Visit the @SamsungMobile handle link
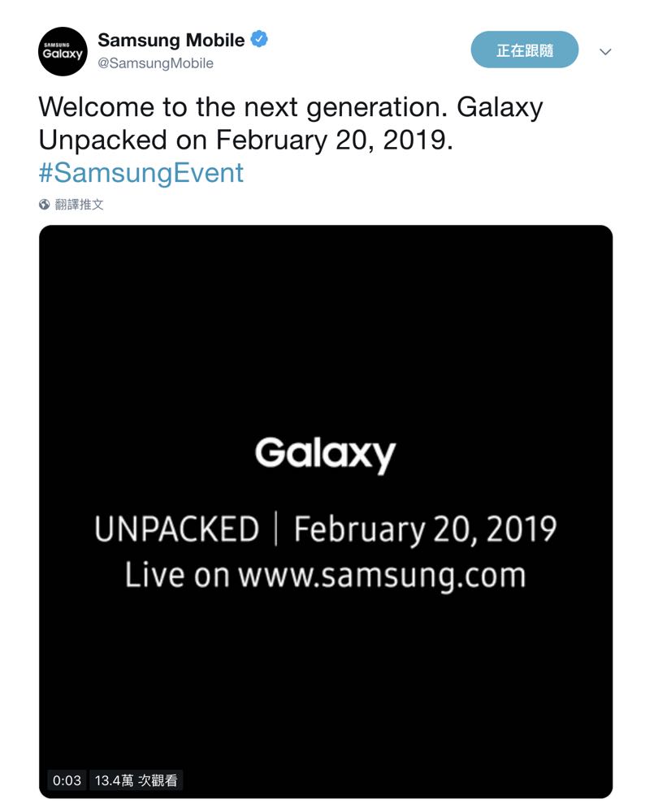654x812 pixels. (x=155, y=63)
